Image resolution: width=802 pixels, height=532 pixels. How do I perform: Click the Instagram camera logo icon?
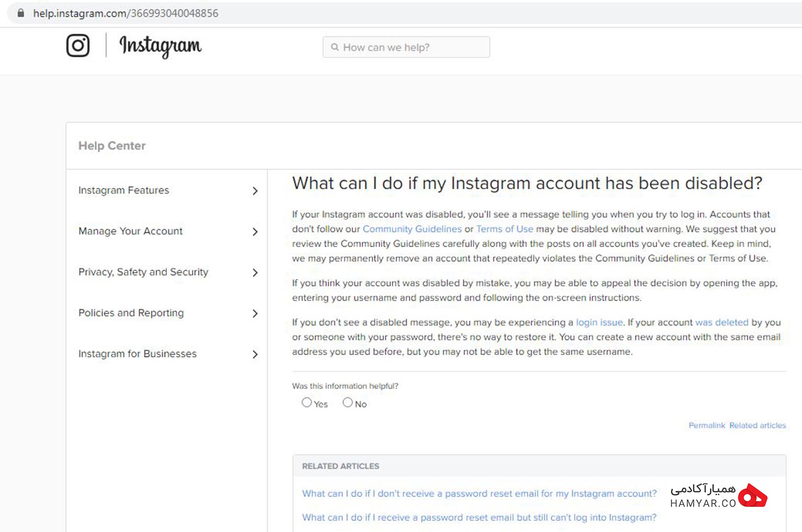78,46
